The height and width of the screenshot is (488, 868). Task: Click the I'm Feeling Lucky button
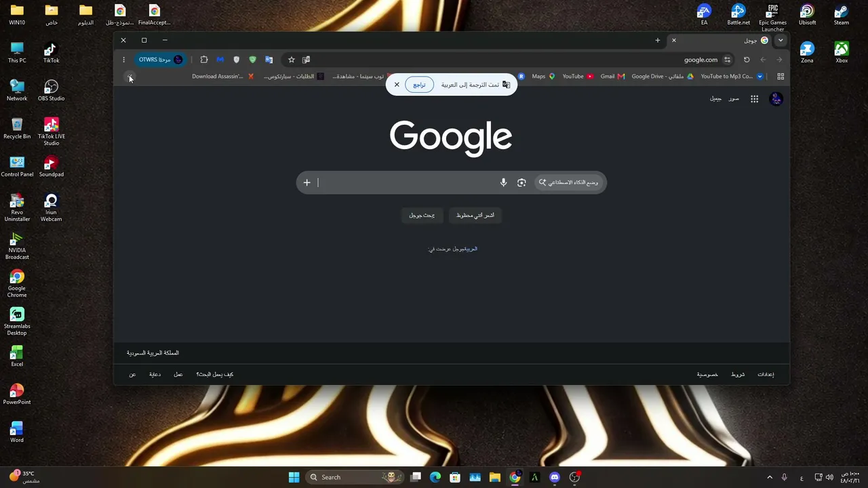(475, 216)
